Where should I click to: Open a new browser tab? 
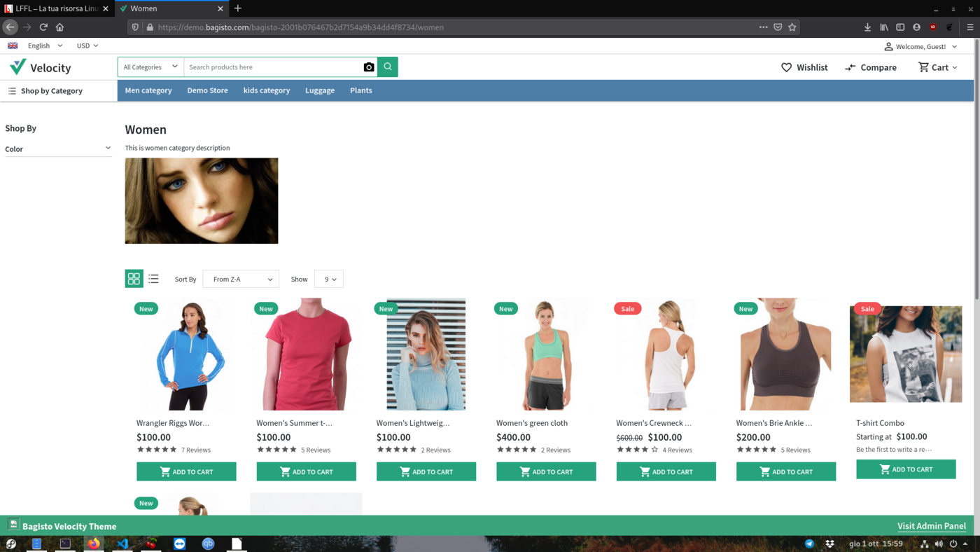[x=238, y=8]
